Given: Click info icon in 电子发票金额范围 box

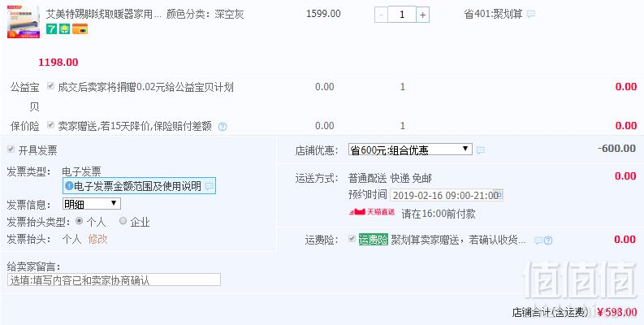Looking at the screenshot, I should 69,186.
